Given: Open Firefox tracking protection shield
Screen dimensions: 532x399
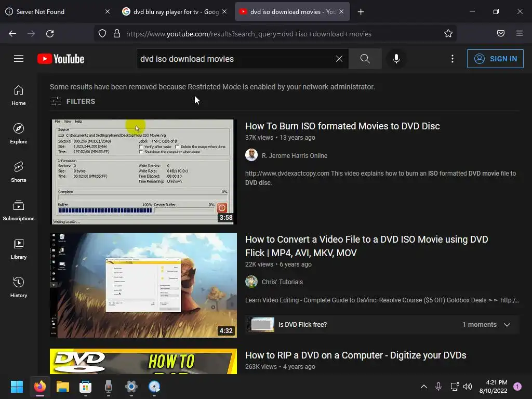Looking at the screenshot, I should (102, 34).
